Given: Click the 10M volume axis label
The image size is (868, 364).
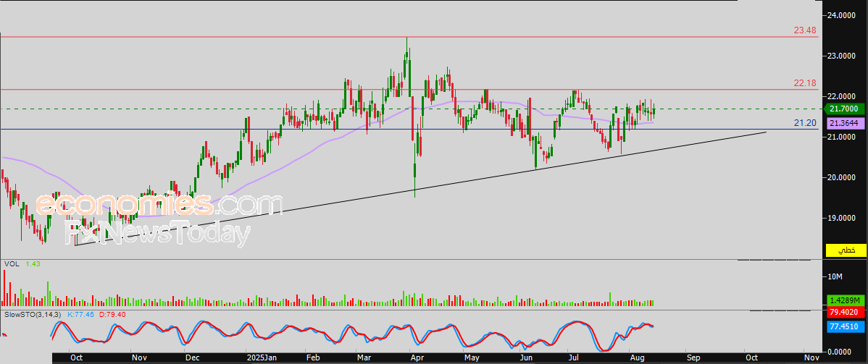Looking at the screenshot, I should (834, 276).
